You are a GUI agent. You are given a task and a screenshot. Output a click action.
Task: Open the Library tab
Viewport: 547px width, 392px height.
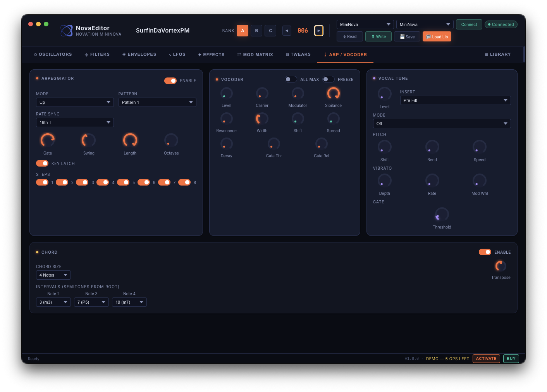[498, 55]
